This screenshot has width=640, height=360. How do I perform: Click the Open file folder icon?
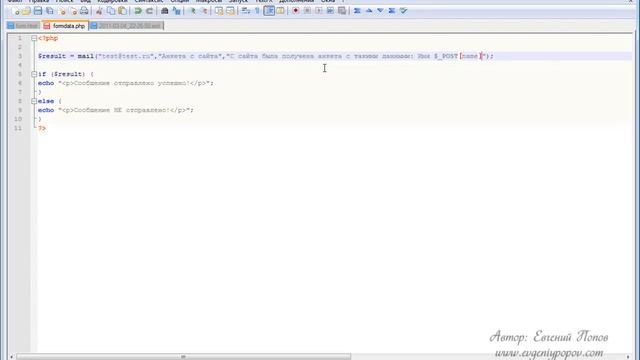tap(27, 11)
